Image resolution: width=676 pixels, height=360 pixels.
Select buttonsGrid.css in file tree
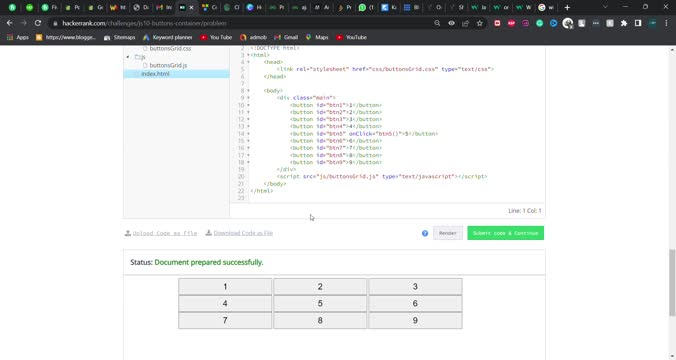tap(170, 49)
